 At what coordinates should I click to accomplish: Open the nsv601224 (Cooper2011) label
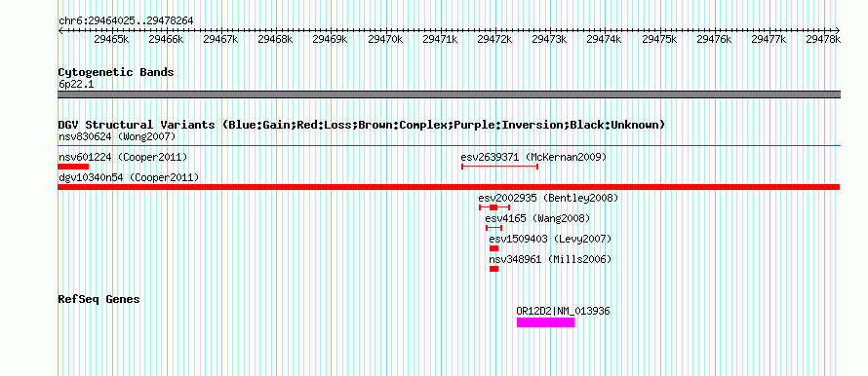pyautogui.click(x=123, y=157)
